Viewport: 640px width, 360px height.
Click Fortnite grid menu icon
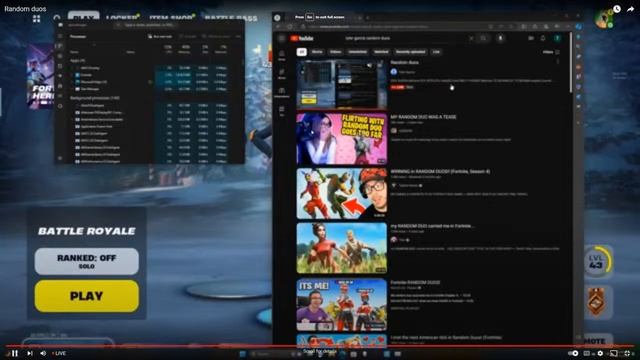click(37, 18)
